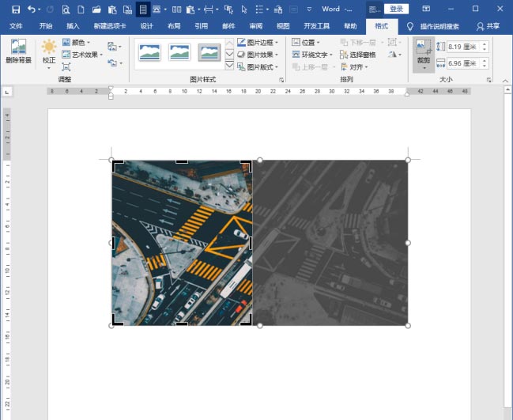Increase the 6.96 厘米 width spinner
This screenshot has width=513, height=420.
(484, 59)
